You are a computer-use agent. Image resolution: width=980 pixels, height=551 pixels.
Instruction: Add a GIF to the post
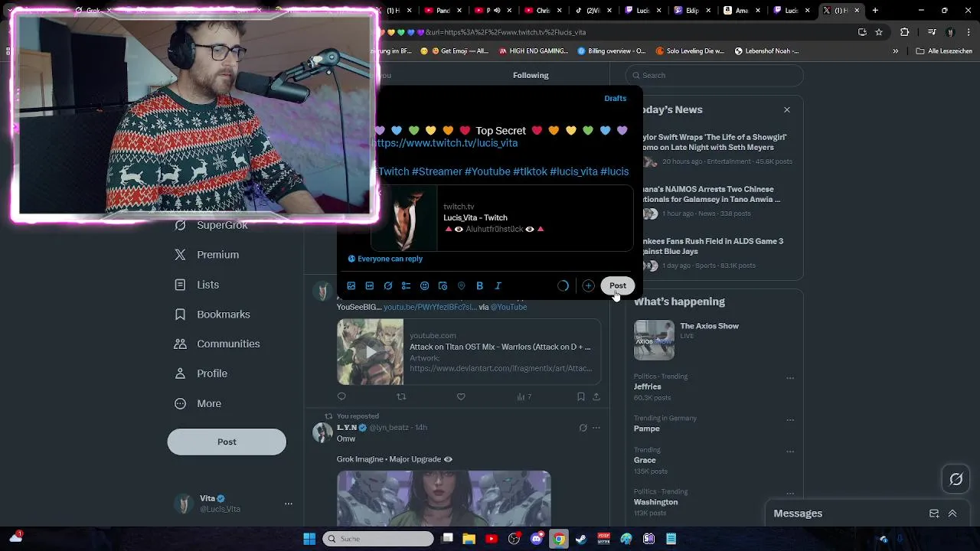[370, 285]
